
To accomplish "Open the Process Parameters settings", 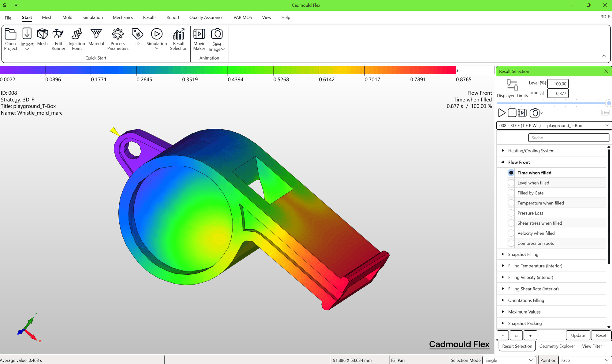I will pos(118,39).
